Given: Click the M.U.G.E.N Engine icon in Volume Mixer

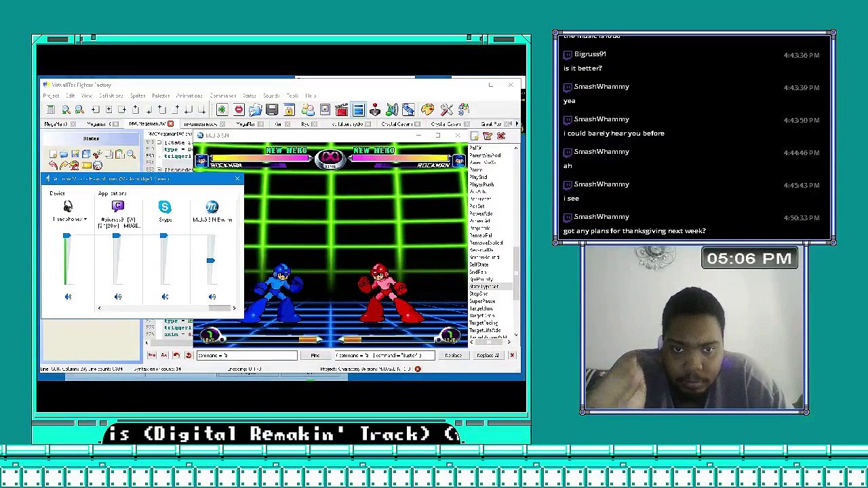Looking at the screenshot, I should coord(212,207).
